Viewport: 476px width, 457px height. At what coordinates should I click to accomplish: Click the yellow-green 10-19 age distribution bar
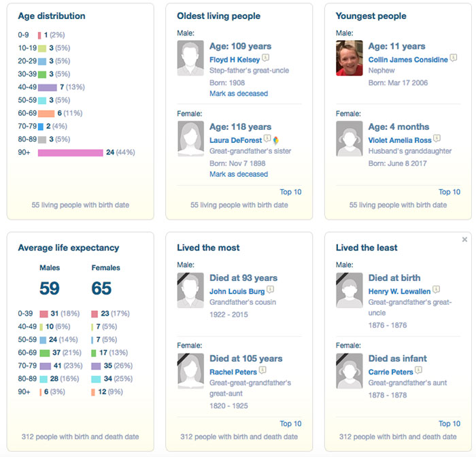pyautogui.click(x=42, y=48)
